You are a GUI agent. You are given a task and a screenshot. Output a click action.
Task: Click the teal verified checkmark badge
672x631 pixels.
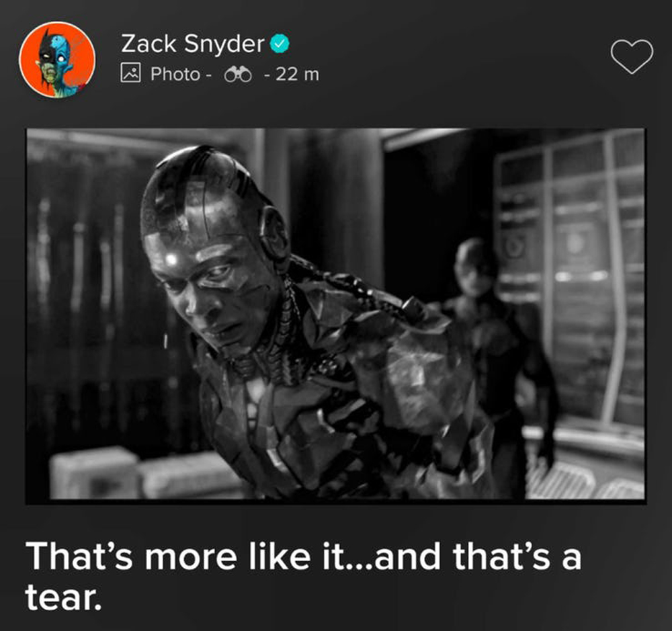(280, 43)
